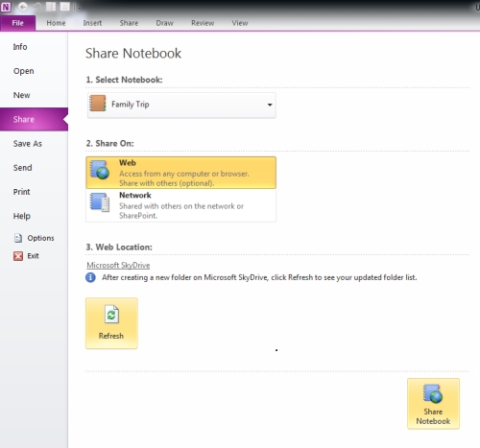
Task: Select Share in the backstage sidebar
Action: click(x=34, y=119)
